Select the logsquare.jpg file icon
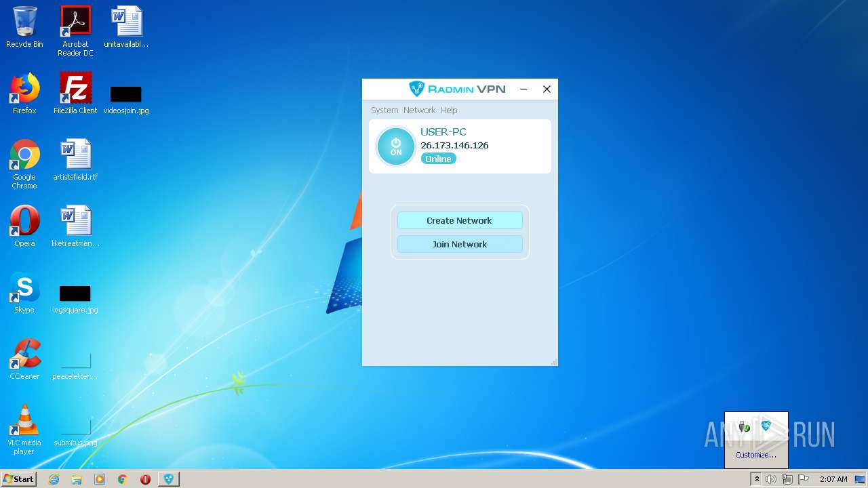The width and height of the screenshot is (868, 488). tap(75, 299)
